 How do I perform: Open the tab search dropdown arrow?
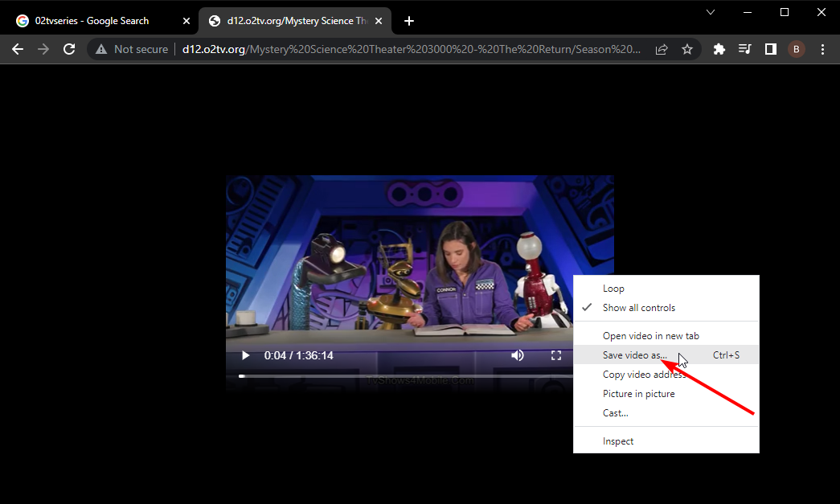coord(711,12)
